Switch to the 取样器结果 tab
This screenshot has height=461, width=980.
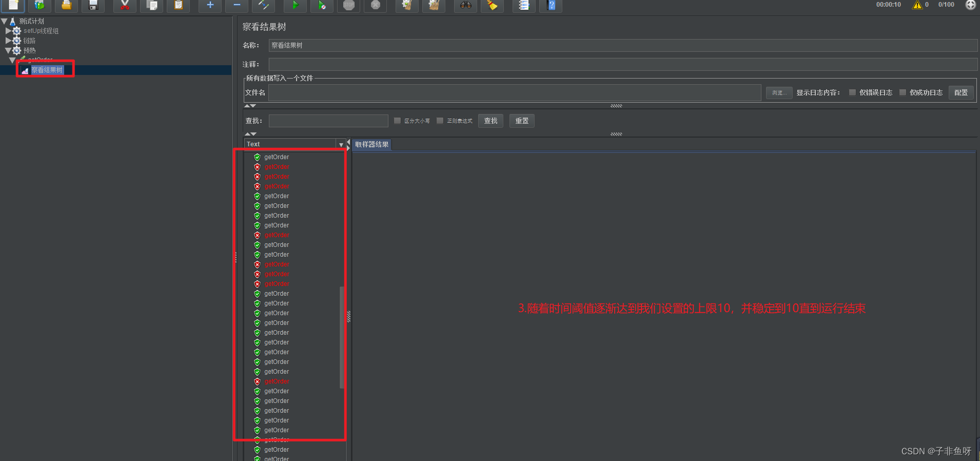click(x=372, y=145)
